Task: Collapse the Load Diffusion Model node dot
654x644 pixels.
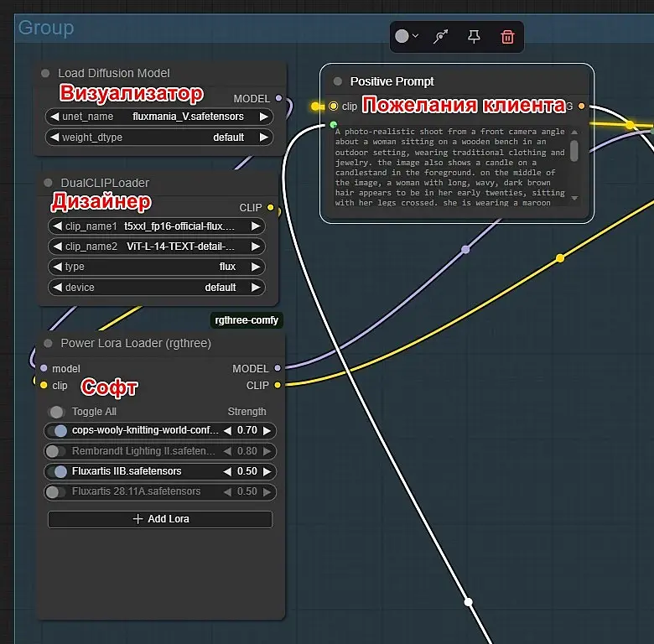Action: (x=45, y=74)
